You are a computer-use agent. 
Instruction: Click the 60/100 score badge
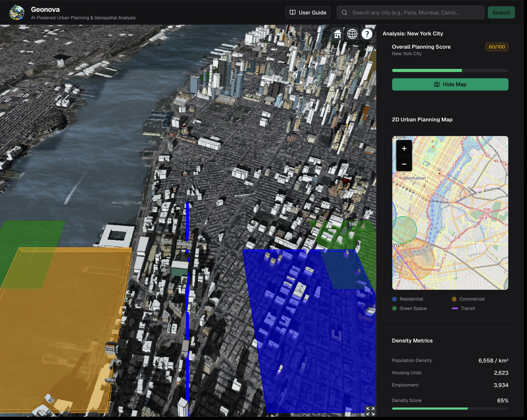[496, 47]
